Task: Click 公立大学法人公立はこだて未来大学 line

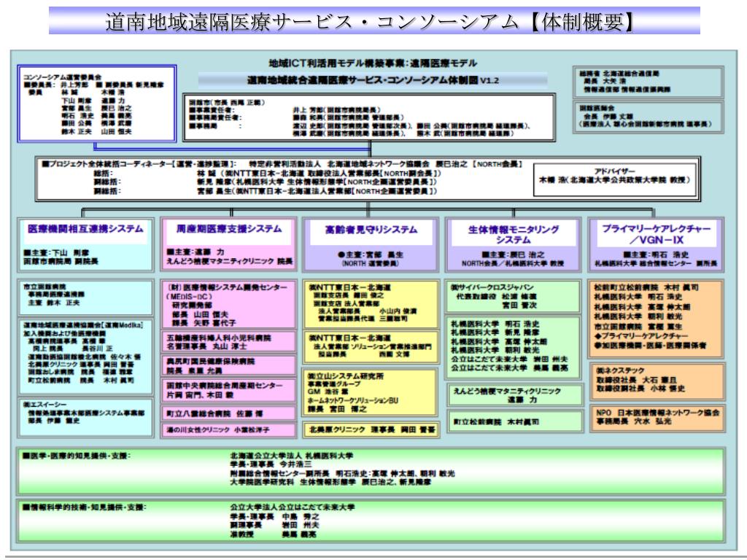Action: [x=293, y=507]
